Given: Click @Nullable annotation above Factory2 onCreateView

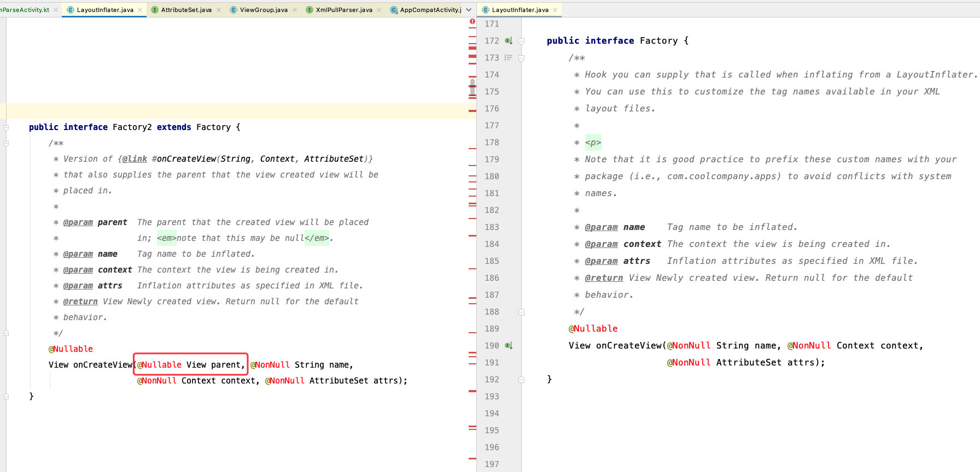Looking at the screenshot, I should click(x=71, y=349).
